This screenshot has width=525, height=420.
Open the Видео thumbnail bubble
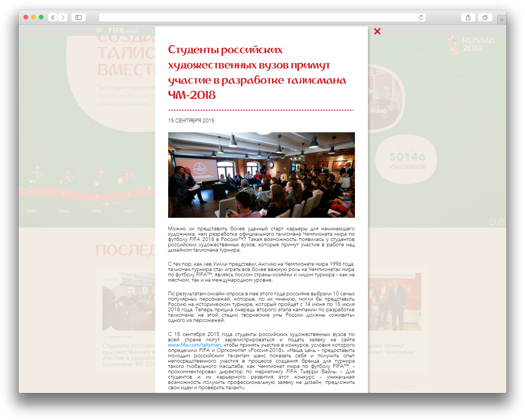[386, 99]
